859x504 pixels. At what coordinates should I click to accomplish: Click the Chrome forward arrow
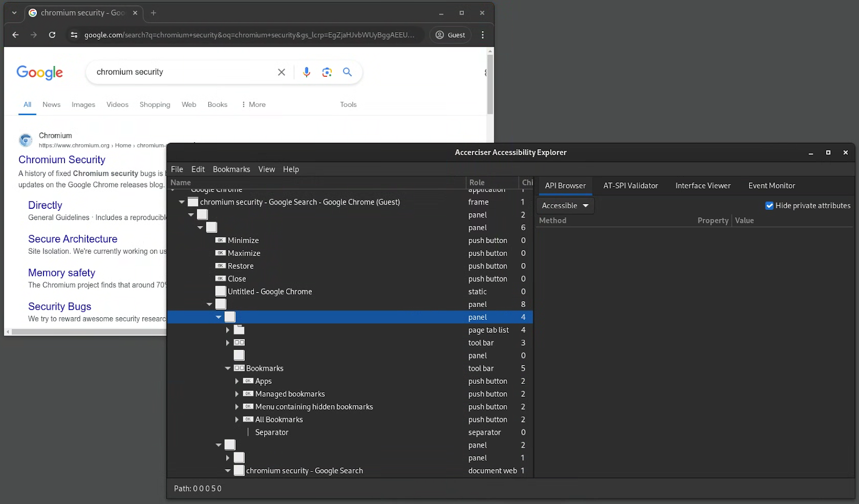point(34,35)
